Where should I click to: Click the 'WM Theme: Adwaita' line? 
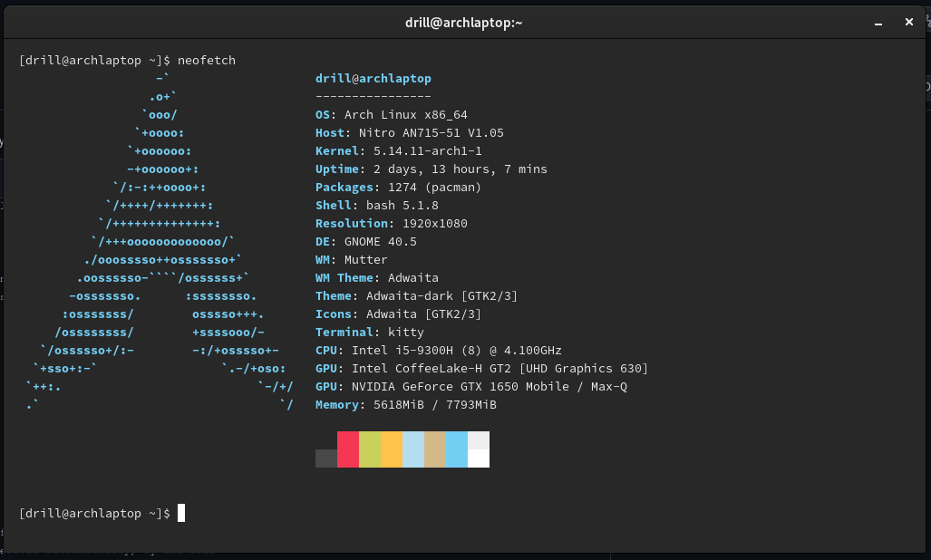[377, 277]
